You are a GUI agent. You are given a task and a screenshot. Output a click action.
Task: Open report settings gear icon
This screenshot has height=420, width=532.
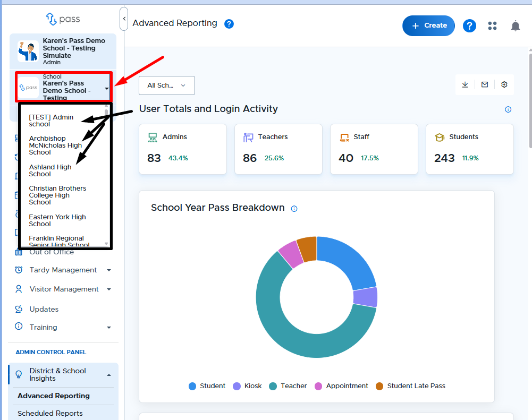pos(504,84)
